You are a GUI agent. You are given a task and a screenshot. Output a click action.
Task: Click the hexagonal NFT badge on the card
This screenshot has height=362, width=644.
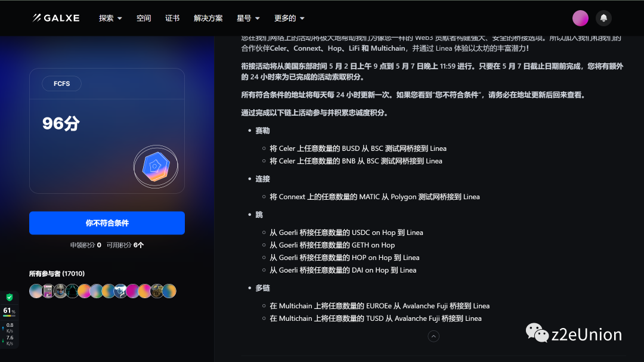coord(156,166)
